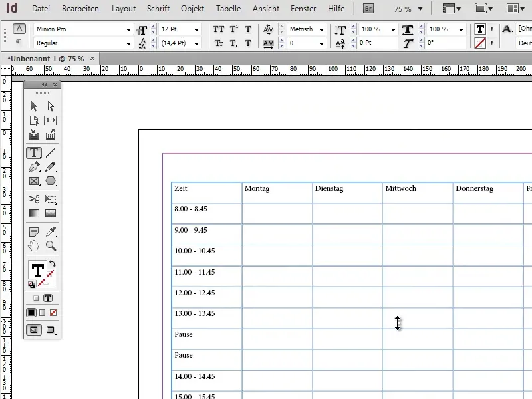
Task: Select the Content Collector tool
Action: point(34,135)
